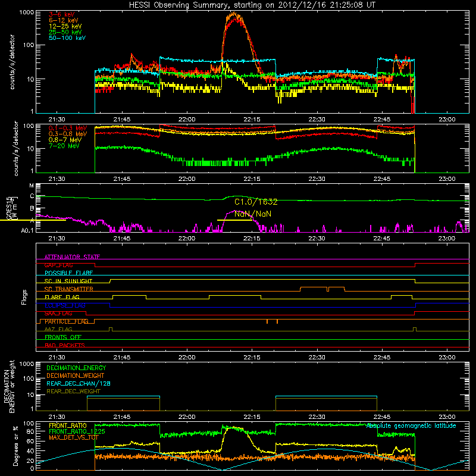Screen dimensions: 476x476
Task: Click the yellow 'FRONT_RATIO' legend label
Action: click(68, 425)
